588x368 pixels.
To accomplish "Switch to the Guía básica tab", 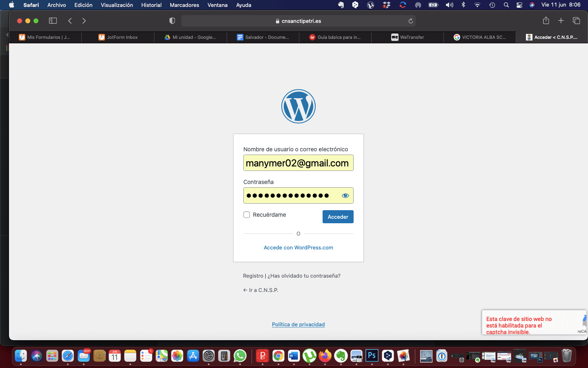I will [x=335, y=37].
